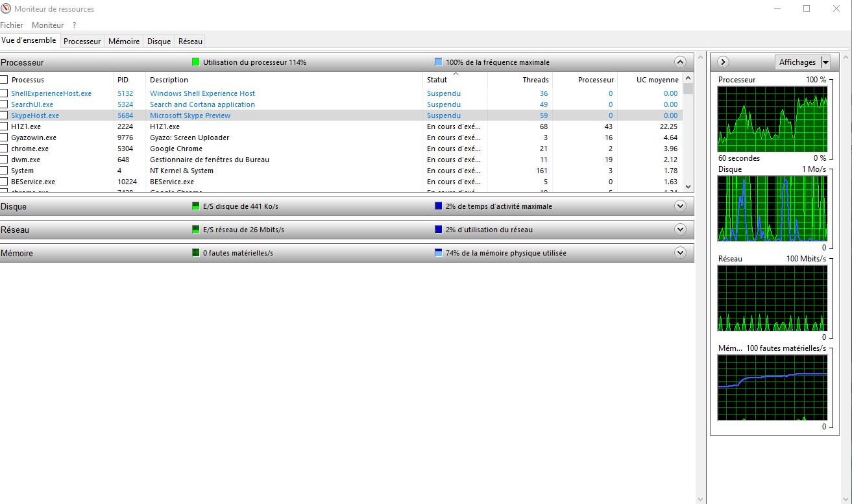Screen dimensions: 852x504
Task: Select the dwm.exe process checkbox
Action: click(5, 160)
